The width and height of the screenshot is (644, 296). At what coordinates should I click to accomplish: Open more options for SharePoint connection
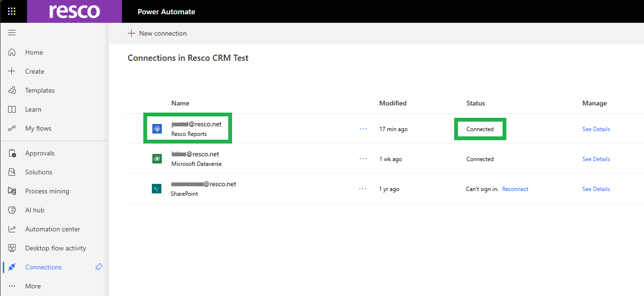tap(363, 189)
